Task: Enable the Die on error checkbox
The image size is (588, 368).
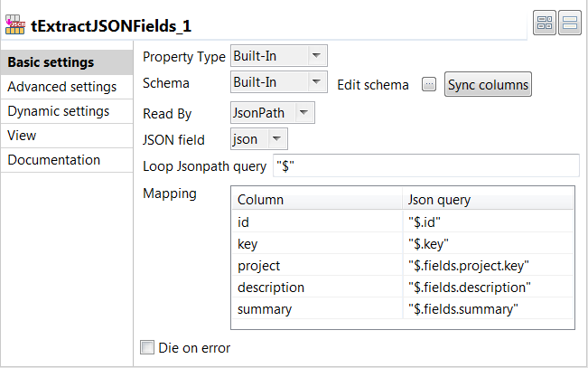Action: click(x=147, y=347)
